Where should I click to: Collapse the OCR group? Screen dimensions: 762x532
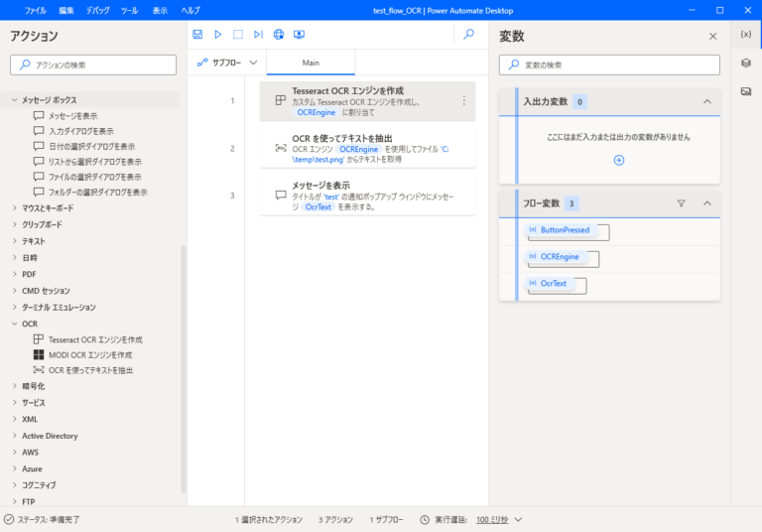[x=15, y=324]
